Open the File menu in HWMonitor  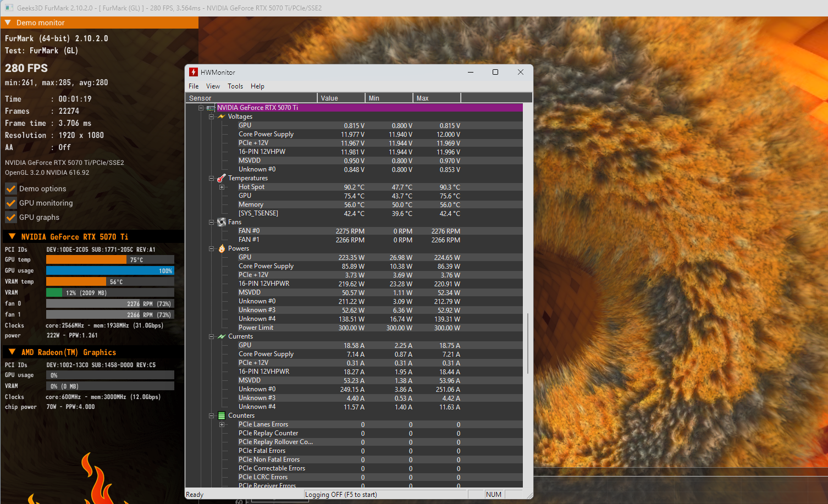[194, 86]
